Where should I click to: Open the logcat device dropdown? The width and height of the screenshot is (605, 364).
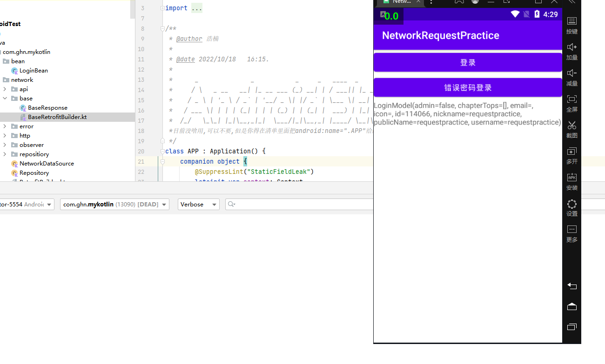27,205
